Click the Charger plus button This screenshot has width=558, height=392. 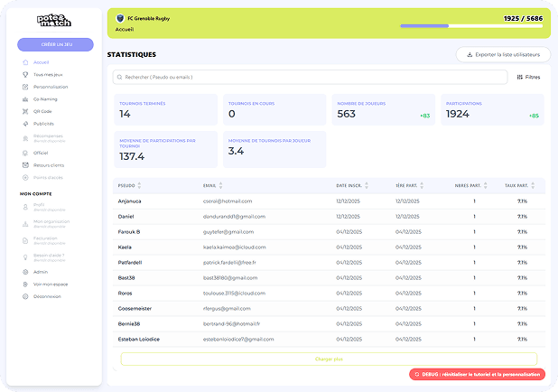click(x=329, y=359)
